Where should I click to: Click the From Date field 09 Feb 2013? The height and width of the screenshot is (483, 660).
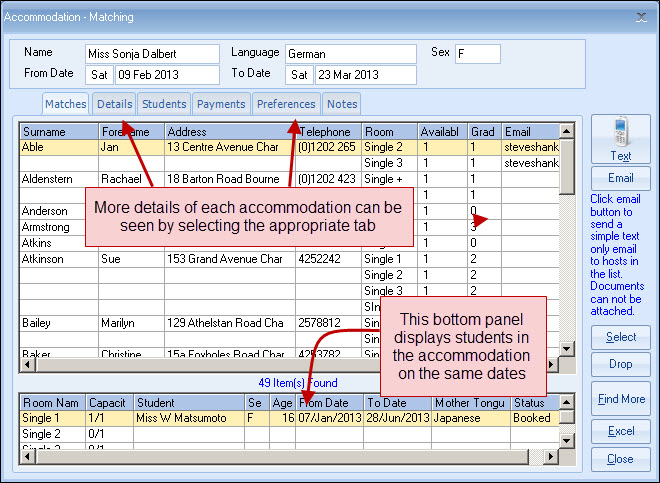166,75
